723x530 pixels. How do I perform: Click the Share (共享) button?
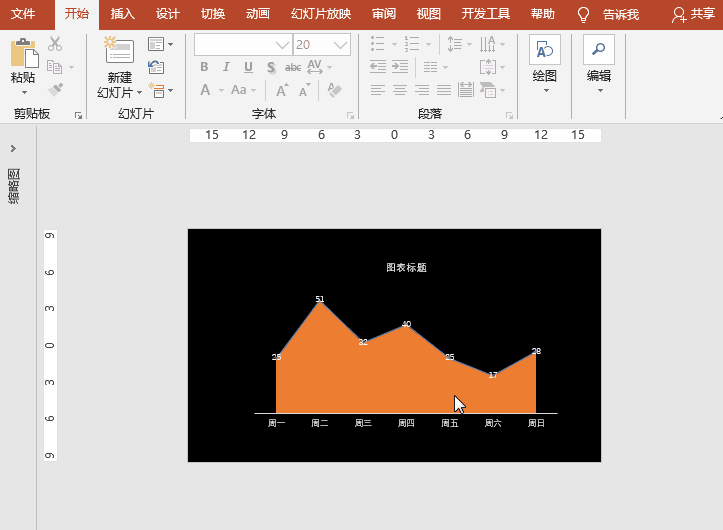click(693, 14)
